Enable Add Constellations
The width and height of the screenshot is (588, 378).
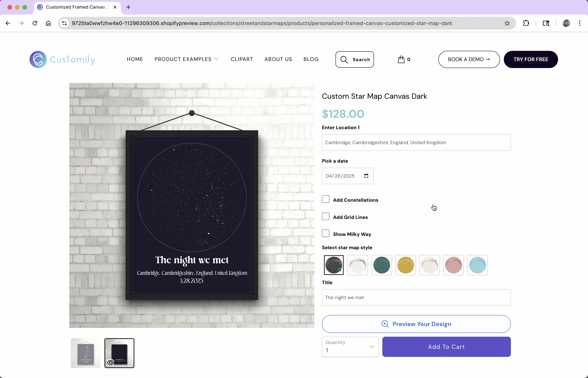[325, 199]
